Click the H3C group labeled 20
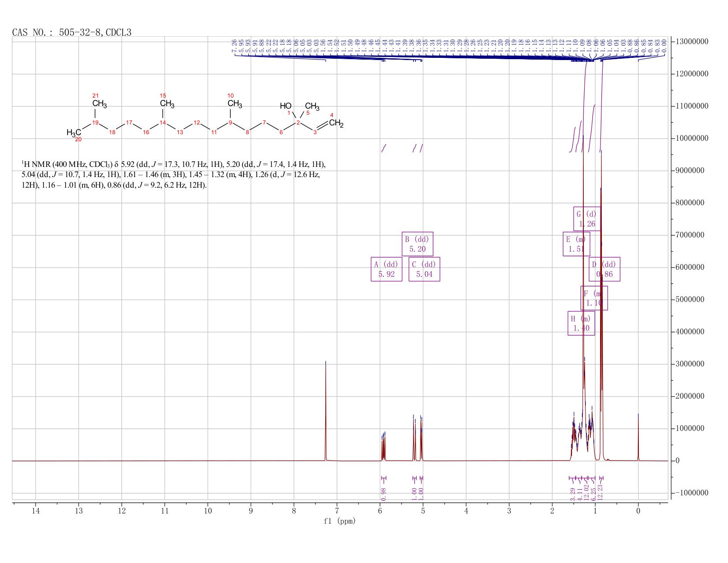728x563 pixels. (74, 132)
